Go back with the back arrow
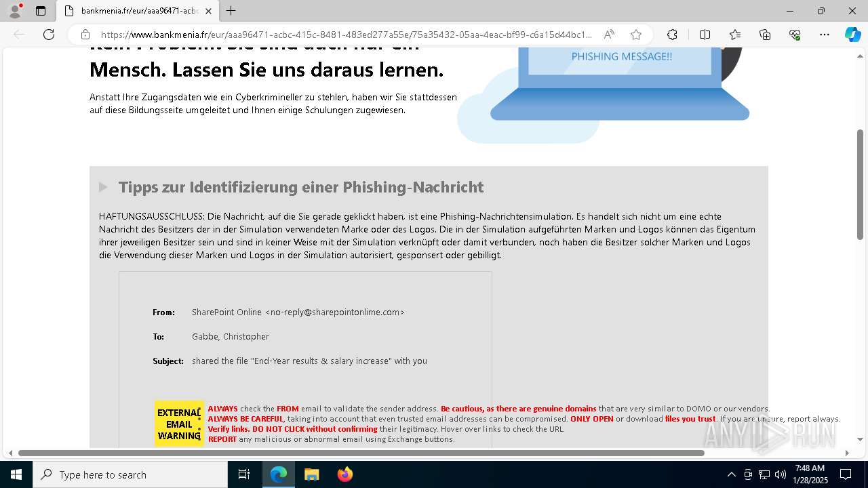This screenshot has height=488, width=868. click(19, 35)
